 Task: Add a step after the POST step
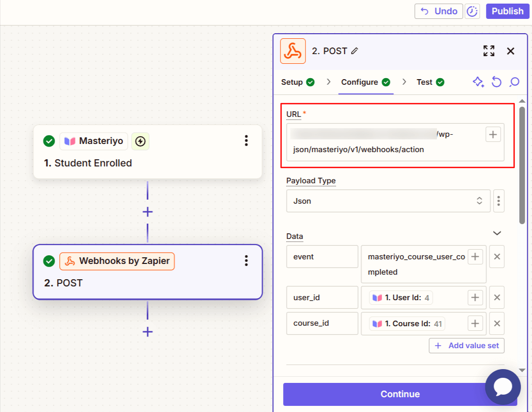(148, 332)
